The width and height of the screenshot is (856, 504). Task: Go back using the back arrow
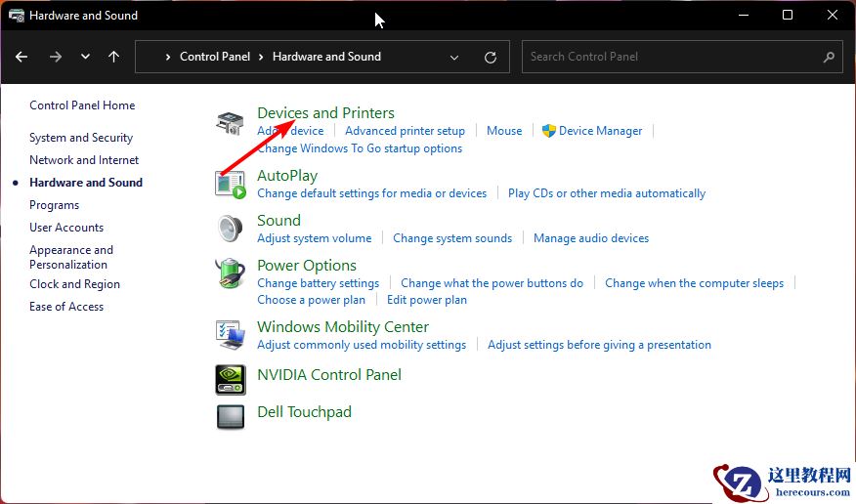(x=21, y=57)
